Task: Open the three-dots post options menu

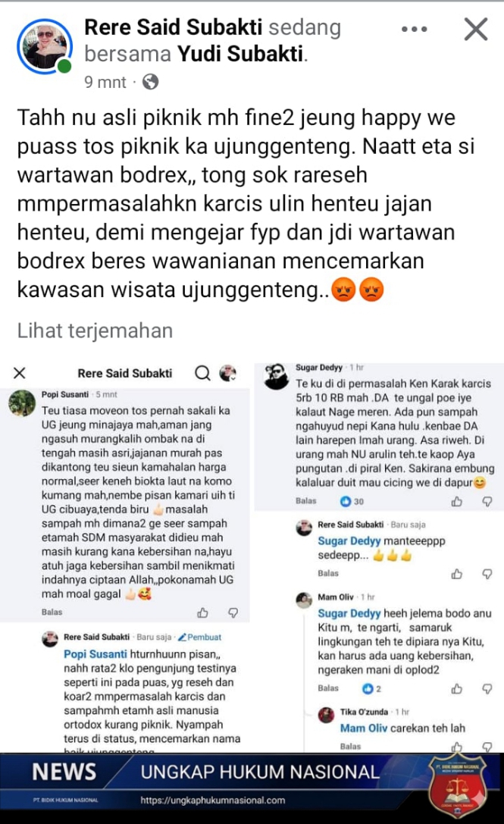Action: 414,30
